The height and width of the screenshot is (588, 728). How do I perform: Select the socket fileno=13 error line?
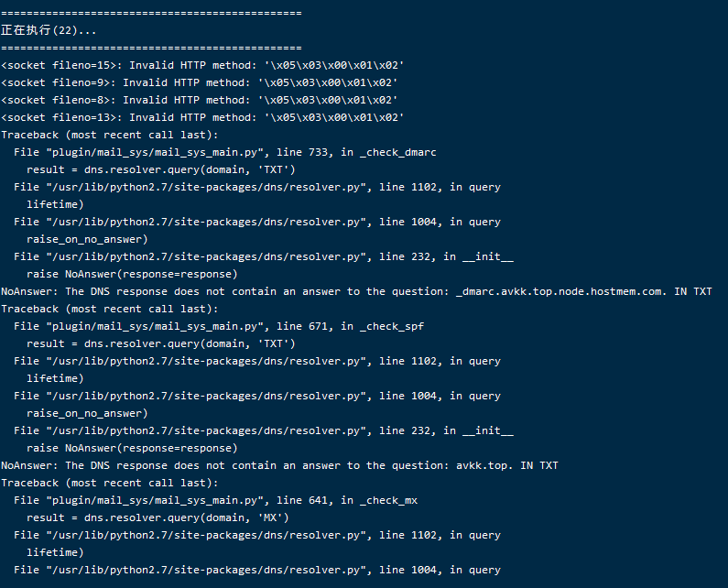(x=202, y=117)
